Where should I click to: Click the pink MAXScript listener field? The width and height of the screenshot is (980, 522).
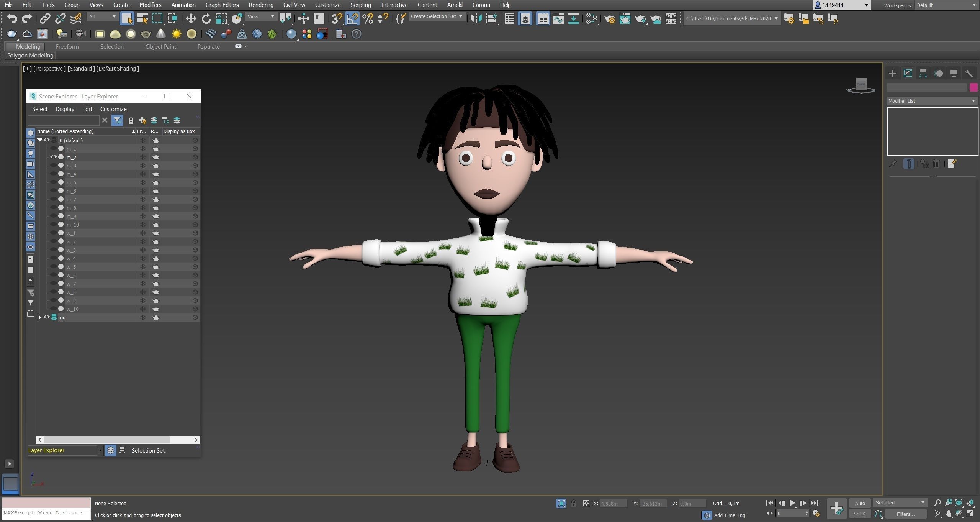click(46, 503)
